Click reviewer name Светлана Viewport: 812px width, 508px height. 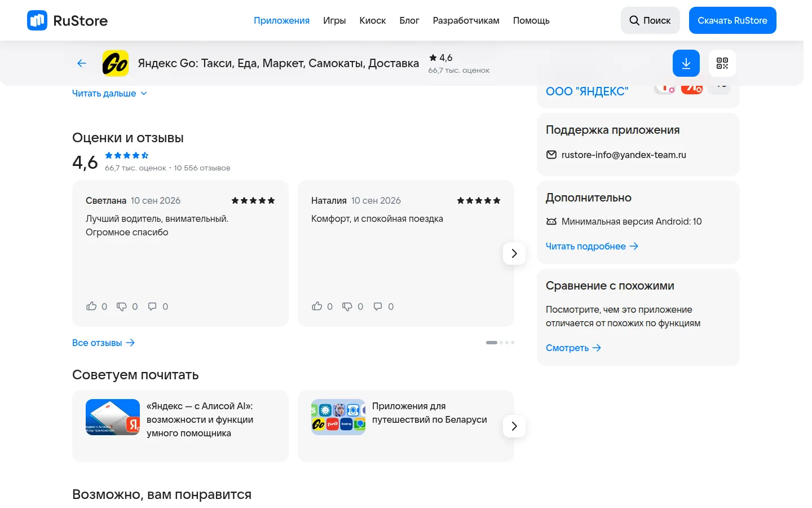[106, 200]
